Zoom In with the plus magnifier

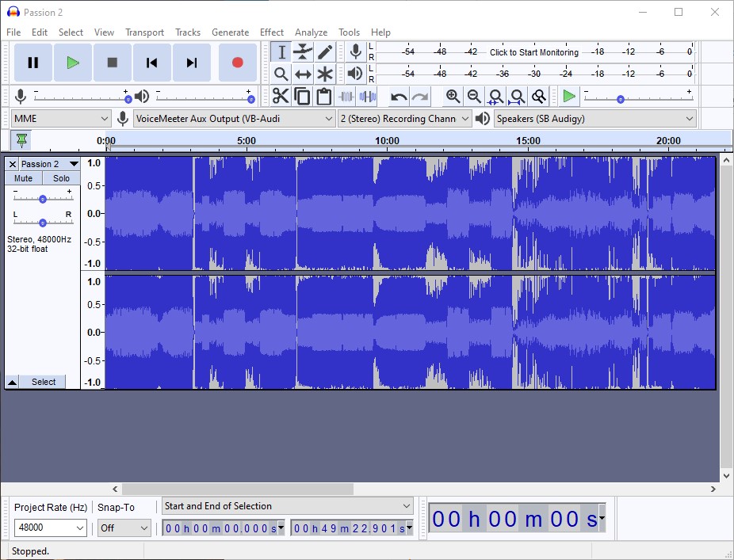tap(453, 97)
